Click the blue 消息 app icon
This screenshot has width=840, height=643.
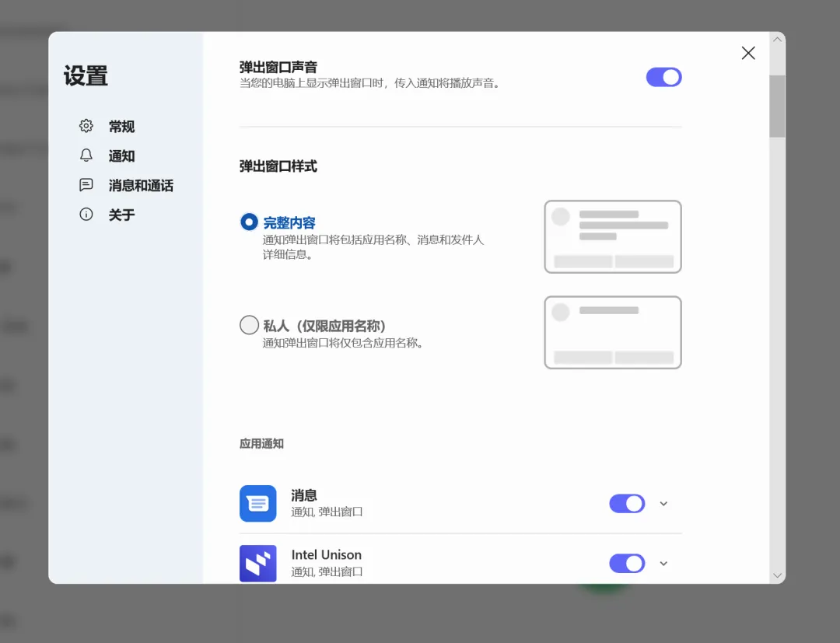click(x=257, y=503)
